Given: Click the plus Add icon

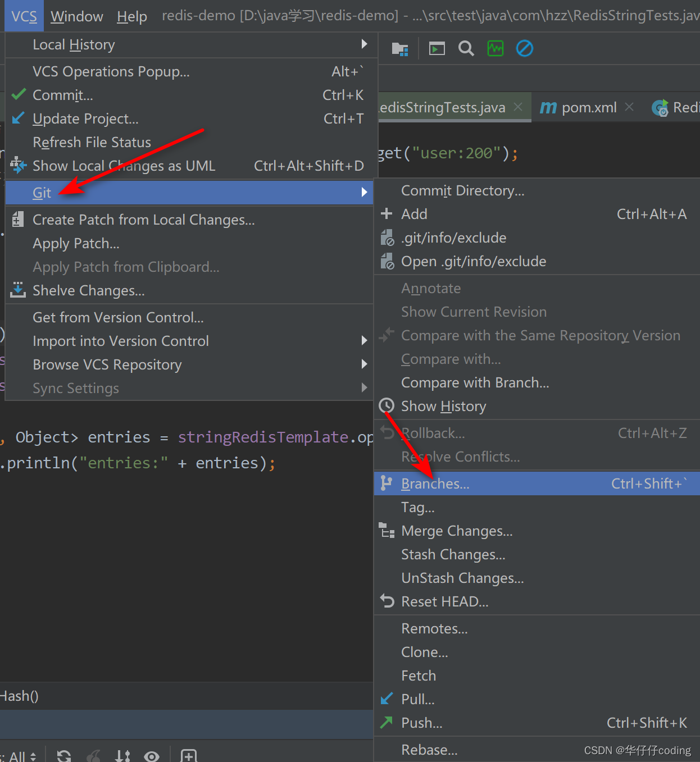Looking at the screenshot, I should [387, 213].
